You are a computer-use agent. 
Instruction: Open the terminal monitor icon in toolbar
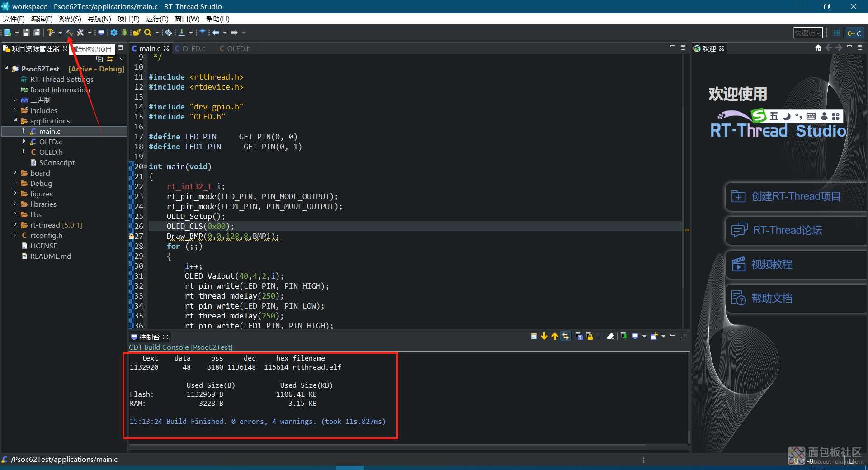click(101, 33)
